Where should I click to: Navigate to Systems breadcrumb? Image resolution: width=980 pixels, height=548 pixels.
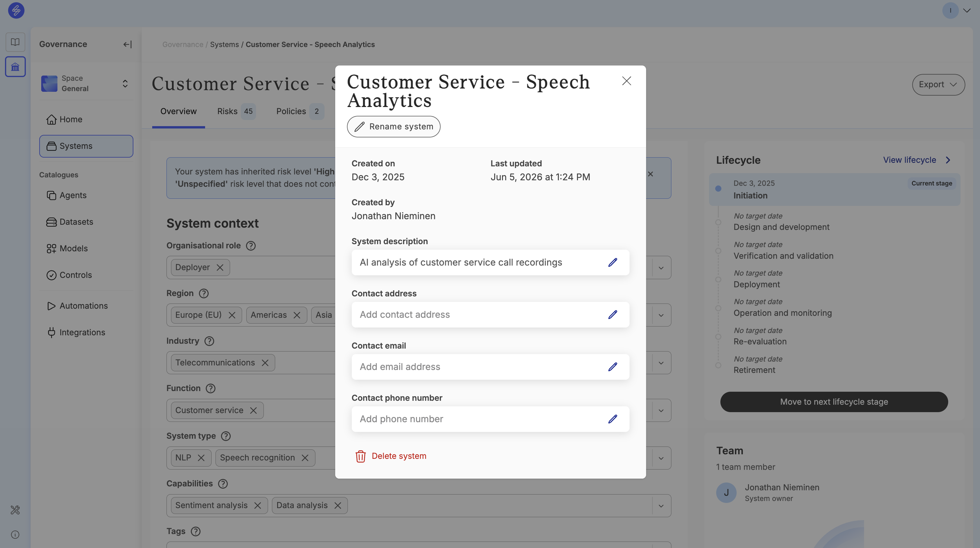pos(225,44)
